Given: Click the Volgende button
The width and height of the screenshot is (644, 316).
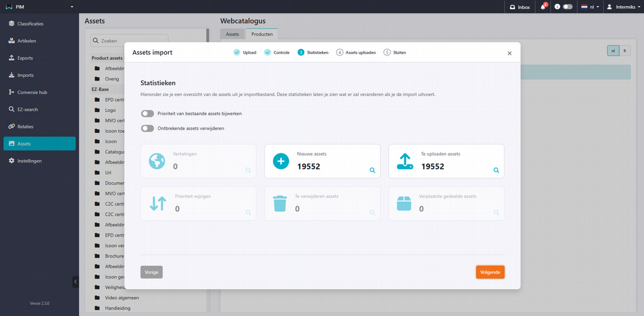Looking at the screenshot, I should [x=490, y=272].
